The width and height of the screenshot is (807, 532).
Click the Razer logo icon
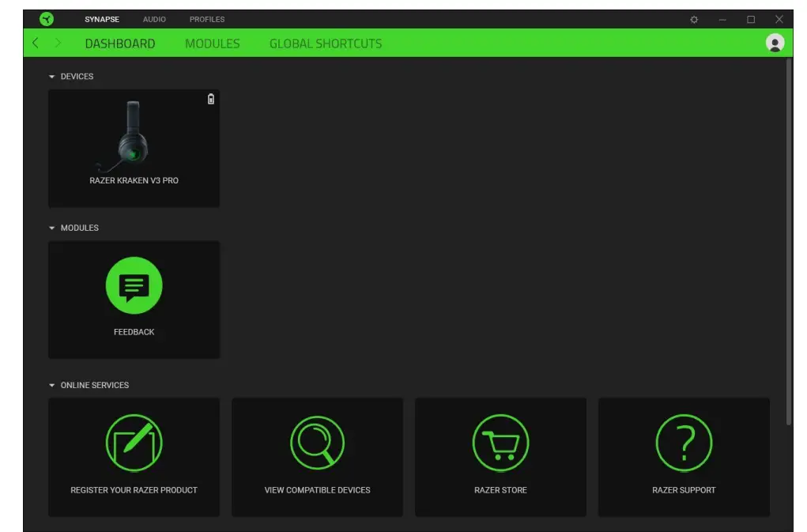pyautogui.click(x=47, y=19)
